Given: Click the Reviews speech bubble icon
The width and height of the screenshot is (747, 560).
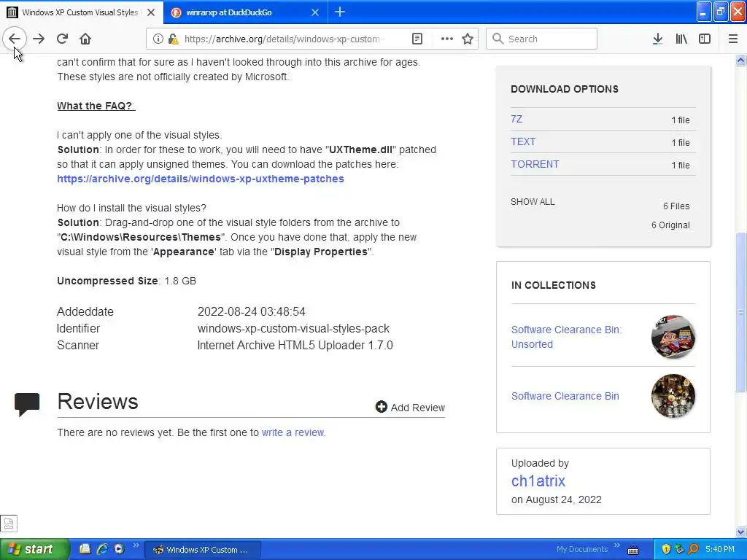Looking at the screenshot, I should 27,404.
